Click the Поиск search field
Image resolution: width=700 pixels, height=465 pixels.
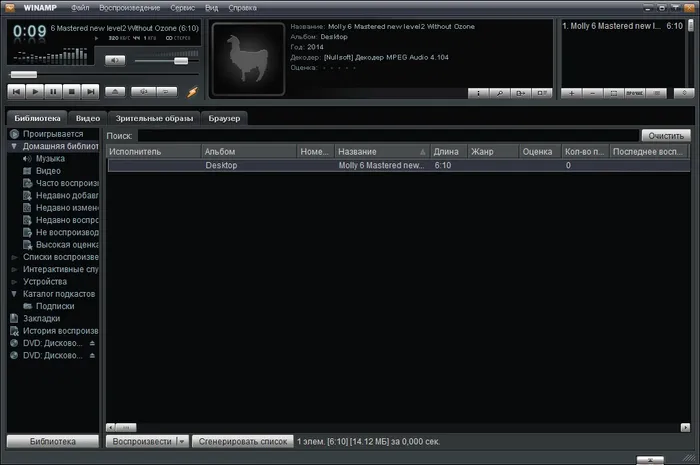point(388,136)
